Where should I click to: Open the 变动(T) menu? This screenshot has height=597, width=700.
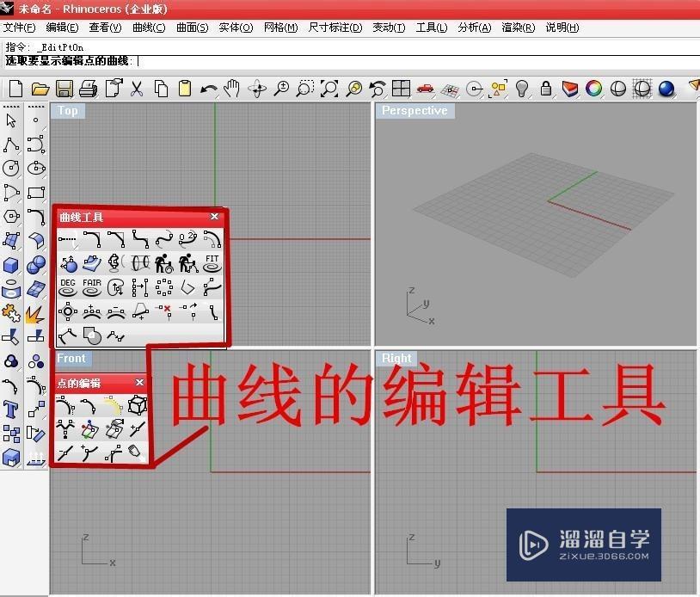(x=389, y=28)
